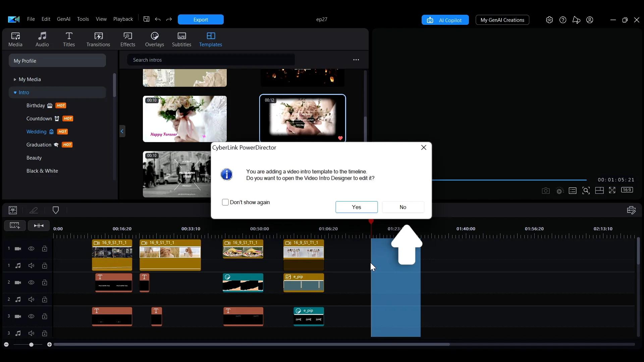Open the help question mark icon
Viewport: 644px width, 362px height.
click(x=563, y=20)
